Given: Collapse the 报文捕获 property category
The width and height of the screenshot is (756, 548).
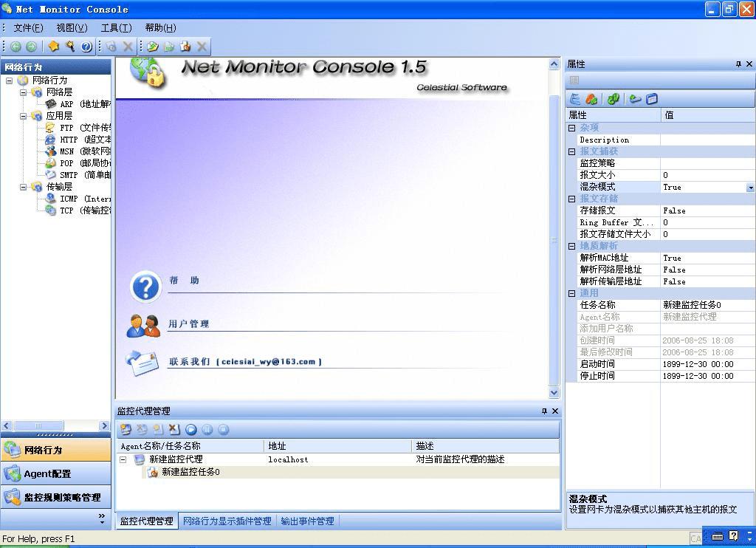Looking at the screenshot, I should [572, 151].
